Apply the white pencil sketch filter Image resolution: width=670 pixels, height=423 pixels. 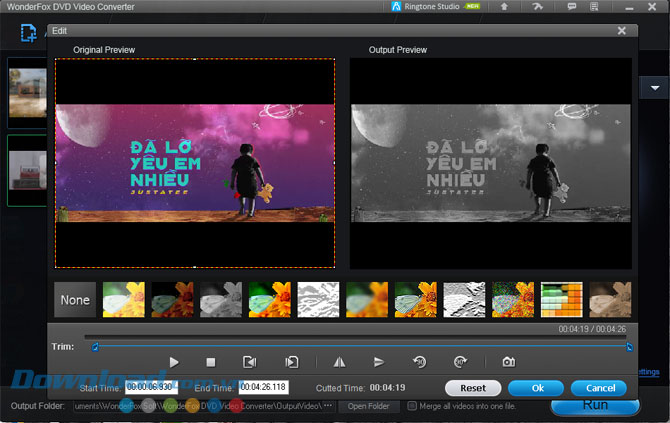pyautogui.click(x=318, y=300)
